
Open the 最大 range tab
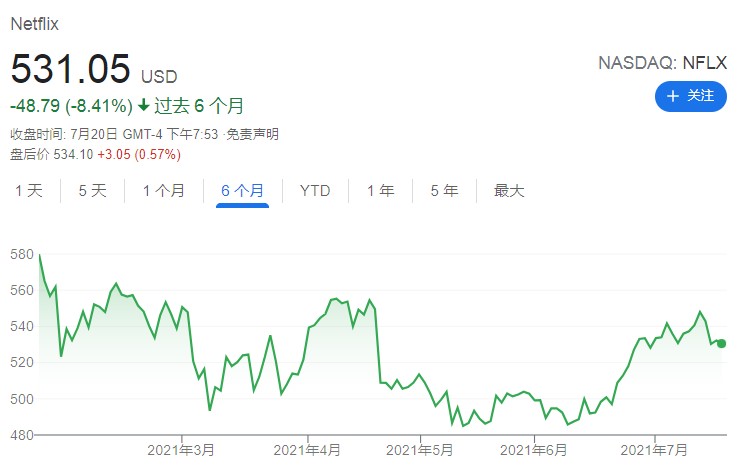click(x=509, y=191)
